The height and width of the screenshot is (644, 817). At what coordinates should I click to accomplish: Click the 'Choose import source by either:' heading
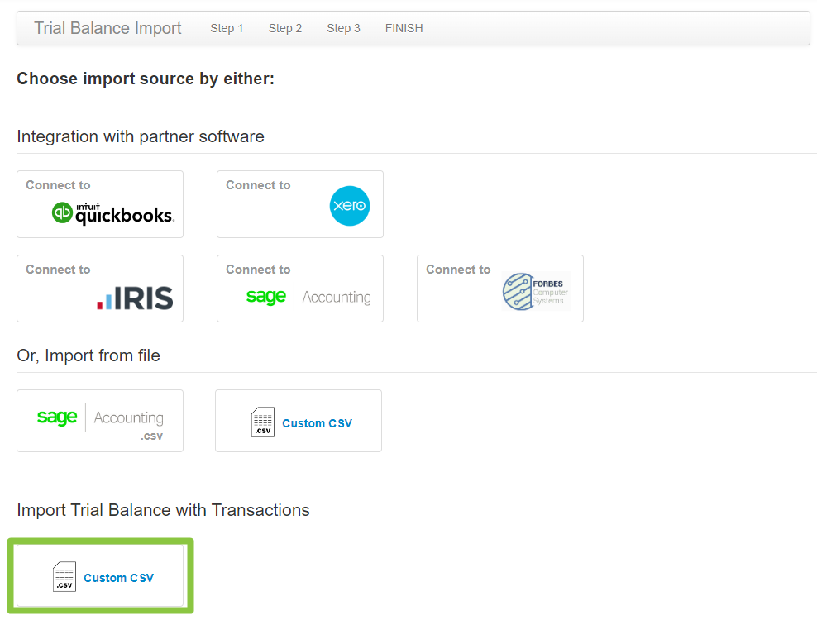pos(146,79)
